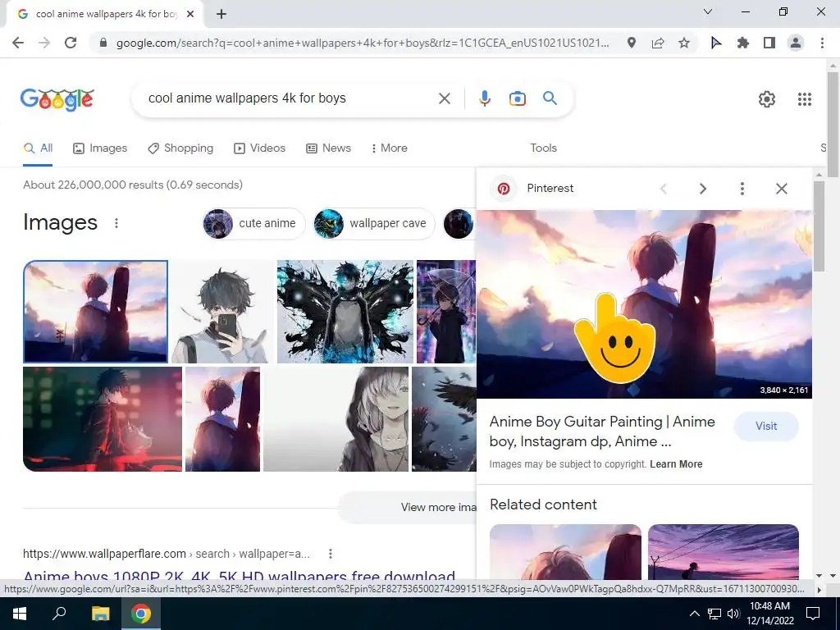The width and height of the screenshot is (840, 630).
Task: Open the Windows notification center
Action: coord(813,614)
